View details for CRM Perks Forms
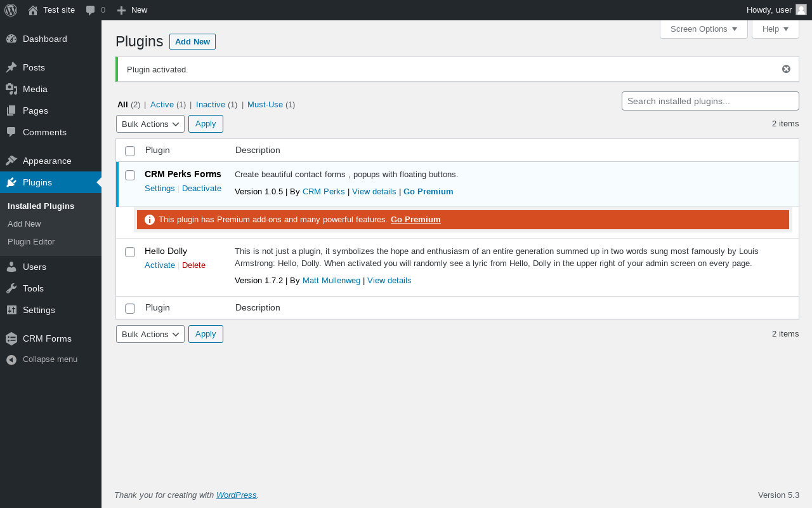This screenshot has height=508, width=812. pyautogui.click(x=374, y=192)
